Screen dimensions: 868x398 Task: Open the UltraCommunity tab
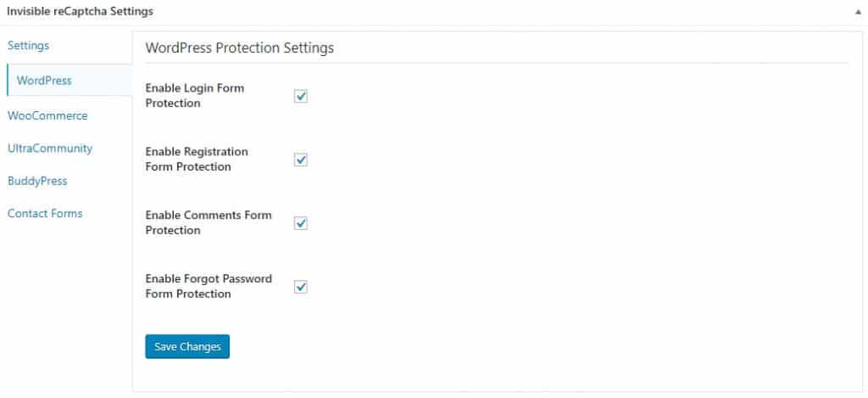[50, 149]
